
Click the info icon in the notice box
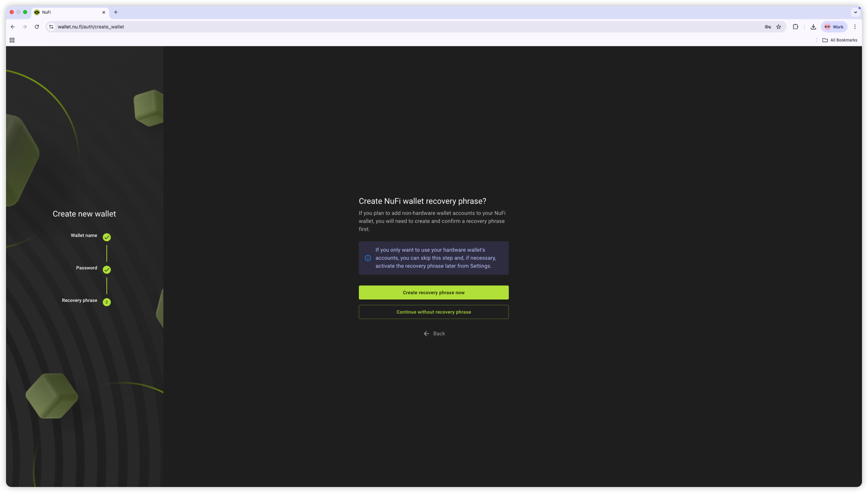368,258
